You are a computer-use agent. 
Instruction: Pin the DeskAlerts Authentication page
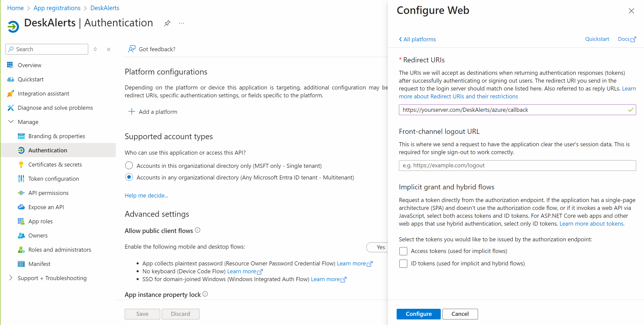(x=167, y=23)
